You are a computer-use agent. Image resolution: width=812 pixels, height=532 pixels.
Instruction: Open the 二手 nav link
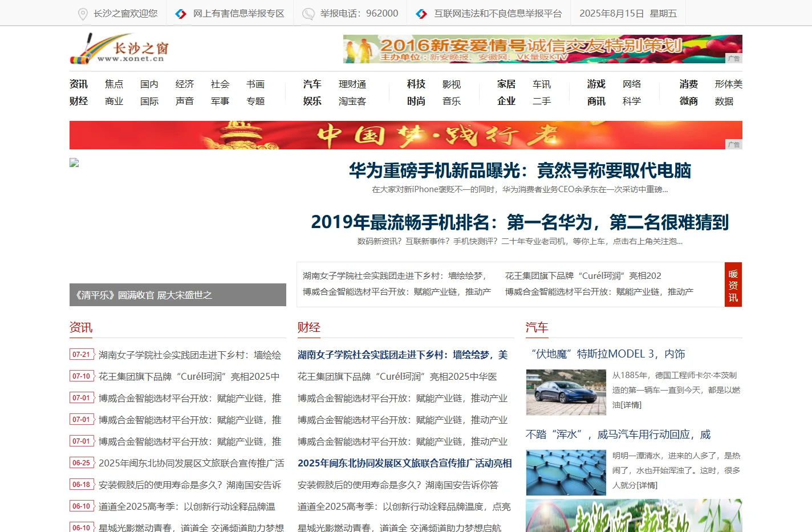tap(542, 101)
